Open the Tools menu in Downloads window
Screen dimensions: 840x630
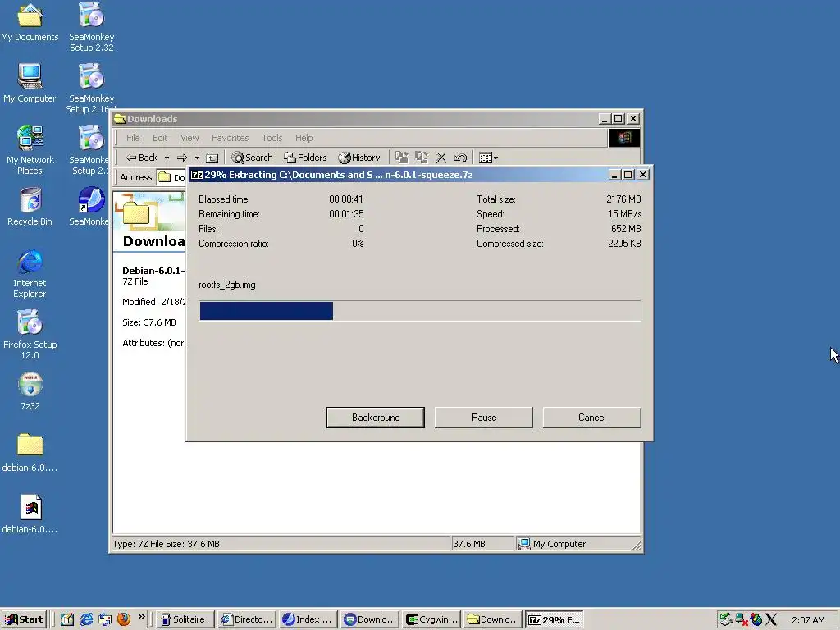272,138
